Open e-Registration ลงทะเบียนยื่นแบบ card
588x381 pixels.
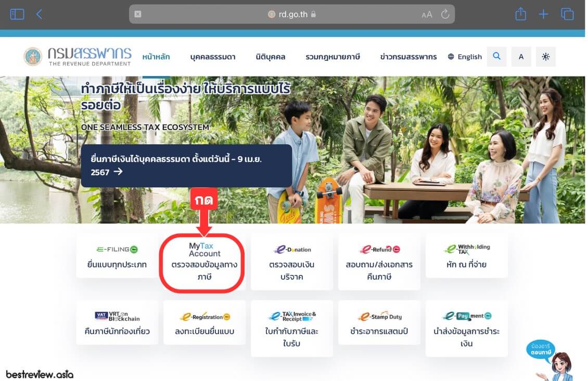tap(204, 323)
